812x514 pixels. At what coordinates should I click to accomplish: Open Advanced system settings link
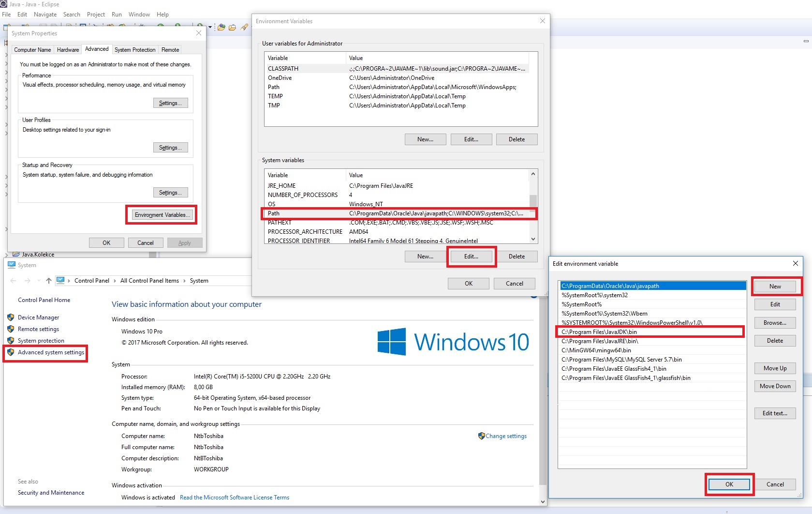[51, 352]
